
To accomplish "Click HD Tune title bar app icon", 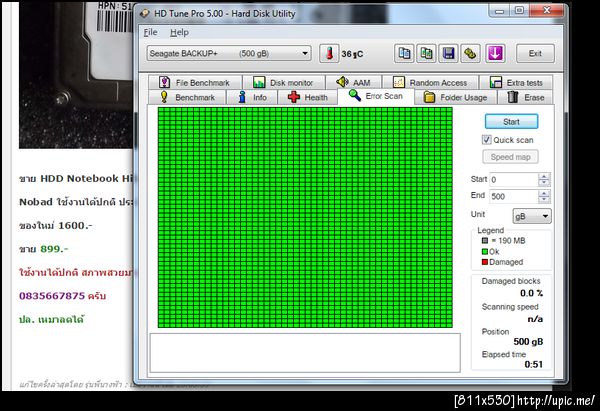I will pyautogui.click(x=145, y=13).
